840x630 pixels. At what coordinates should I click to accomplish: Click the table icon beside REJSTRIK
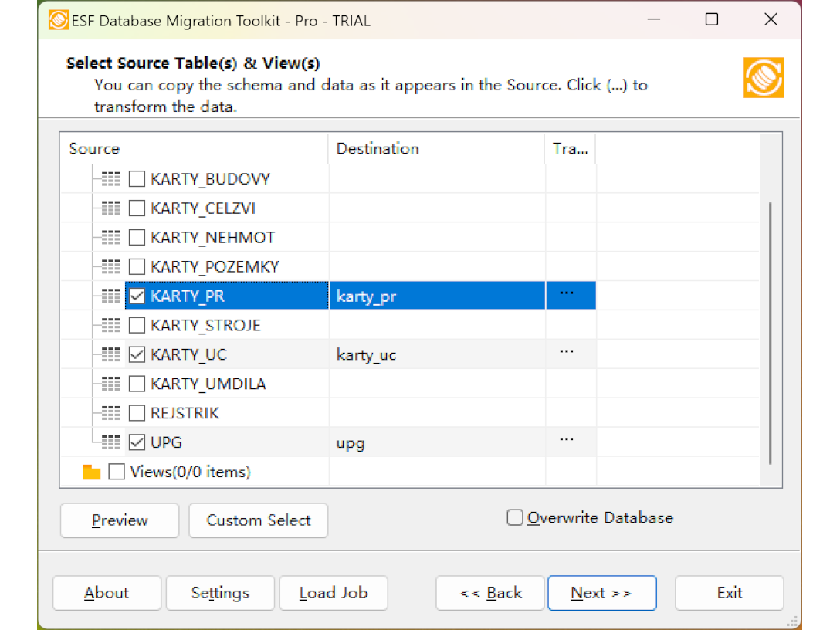tap(109, 412)
